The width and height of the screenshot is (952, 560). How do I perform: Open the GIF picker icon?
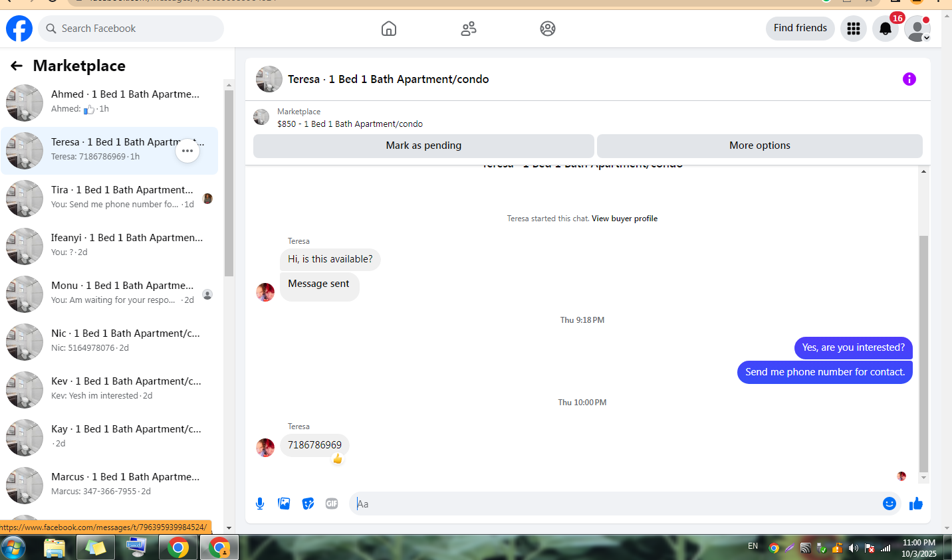332,504
